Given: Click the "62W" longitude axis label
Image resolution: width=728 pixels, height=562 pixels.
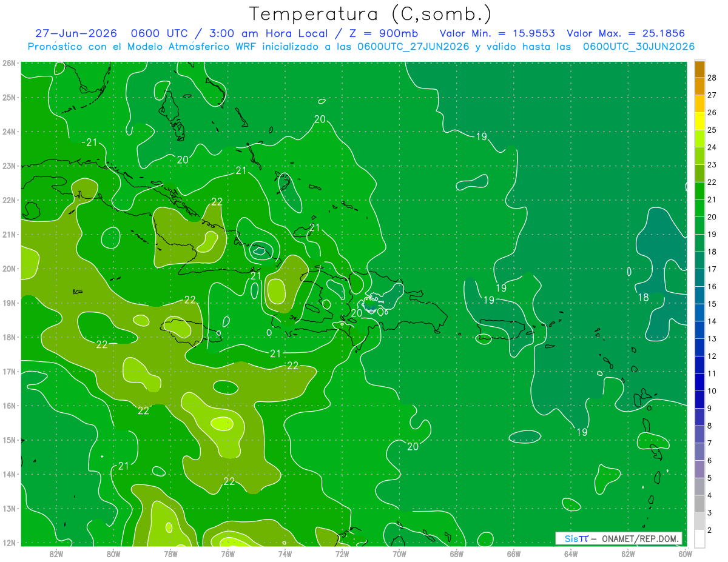Looking at the screenshot, I should tap(628, 553).
